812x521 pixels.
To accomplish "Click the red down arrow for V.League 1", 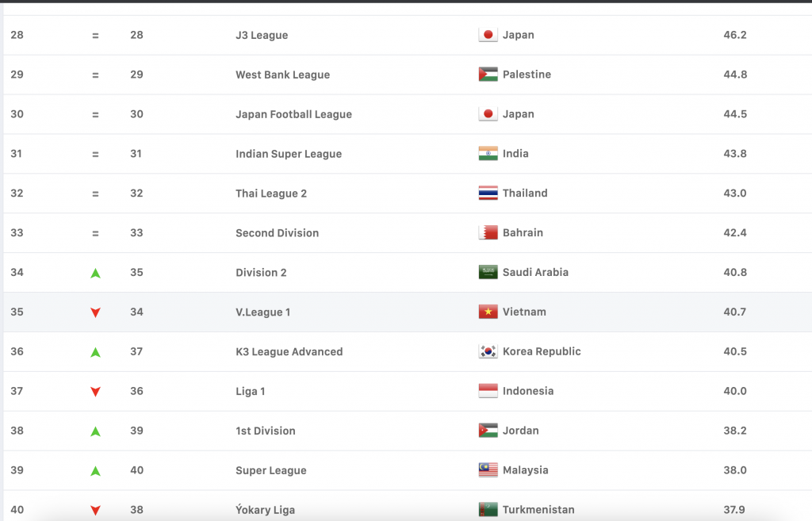I will click(95, 312).
